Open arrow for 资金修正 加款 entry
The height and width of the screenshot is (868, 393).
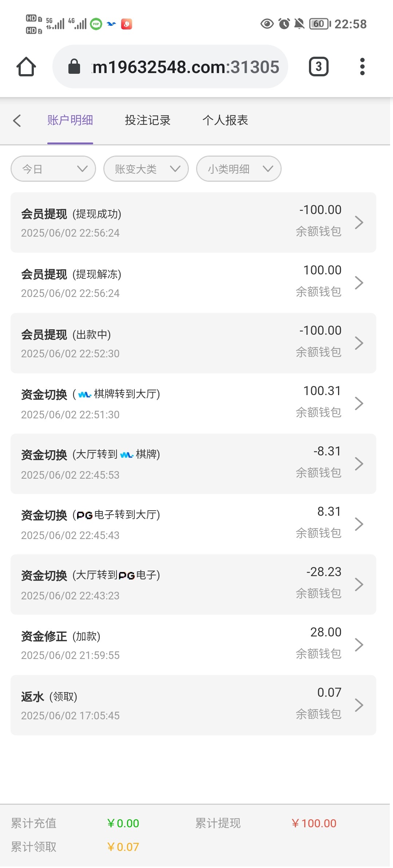[359, 645]
